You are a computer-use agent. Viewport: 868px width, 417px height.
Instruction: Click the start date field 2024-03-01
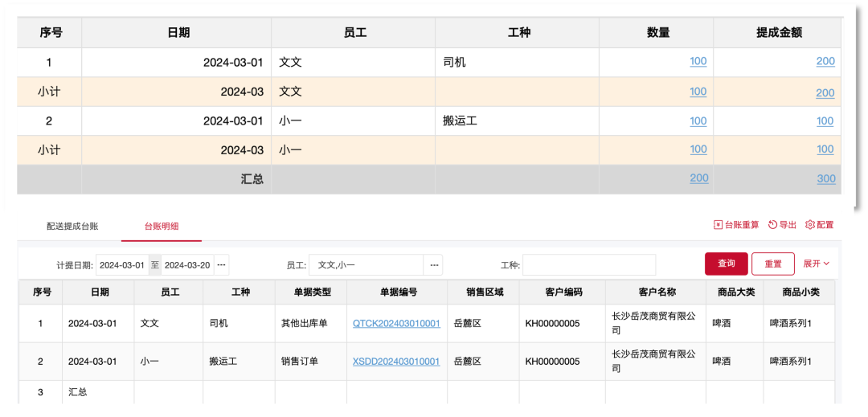coord(122,265)
